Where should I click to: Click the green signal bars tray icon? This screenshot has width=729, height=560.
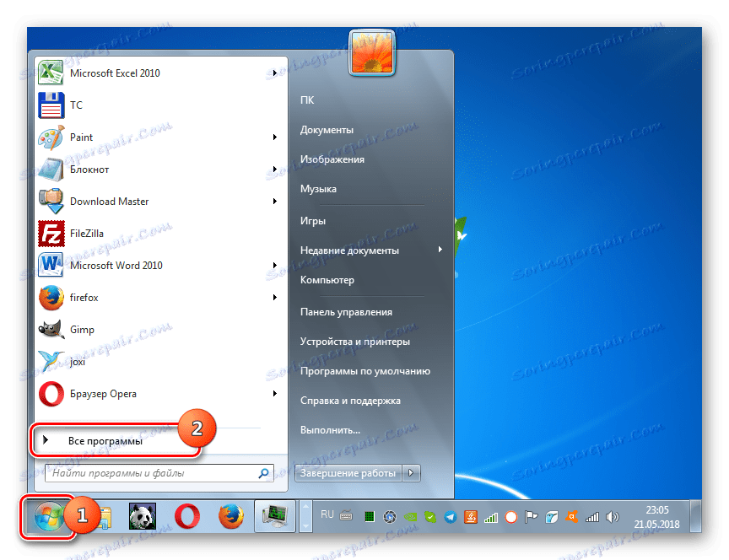pyautogui.click(x=491, y=517)
